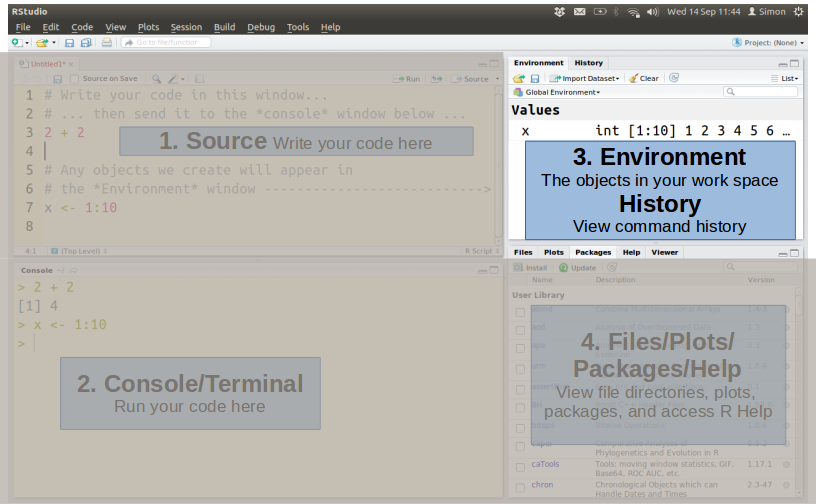
Task: Open the Wi-Fi network indicator
Action: click(633, 12)
